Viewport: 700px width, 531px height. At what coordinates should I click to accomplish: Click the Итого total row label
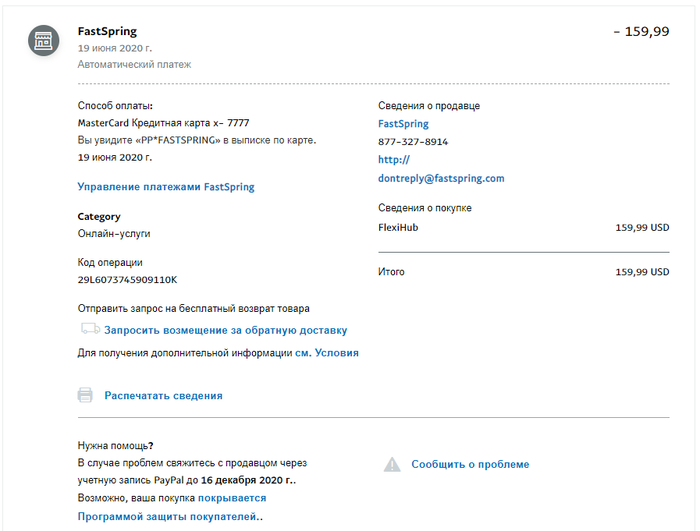click(392, 272)
